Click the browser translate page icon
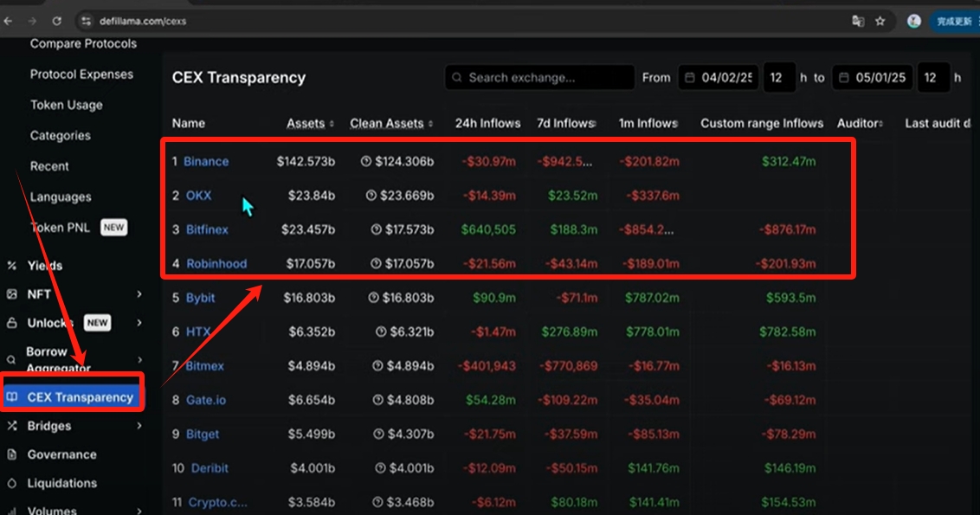 click(x=857, y=21)
